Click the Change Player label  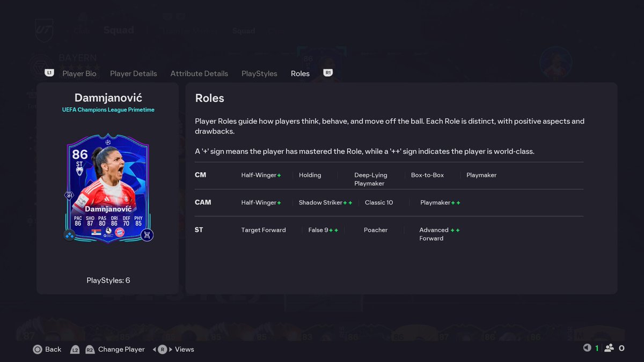point(121,349)
